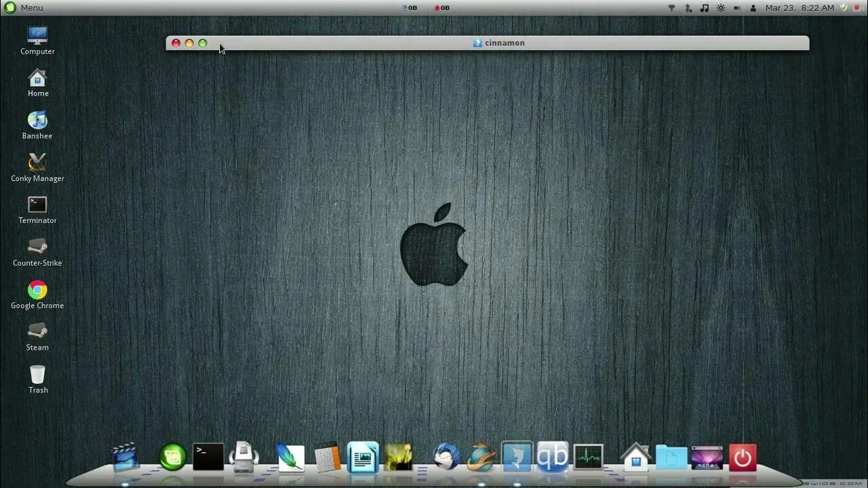Launch Banshee from the desktop
Screen dimensions: 868x488
(37, 126)
